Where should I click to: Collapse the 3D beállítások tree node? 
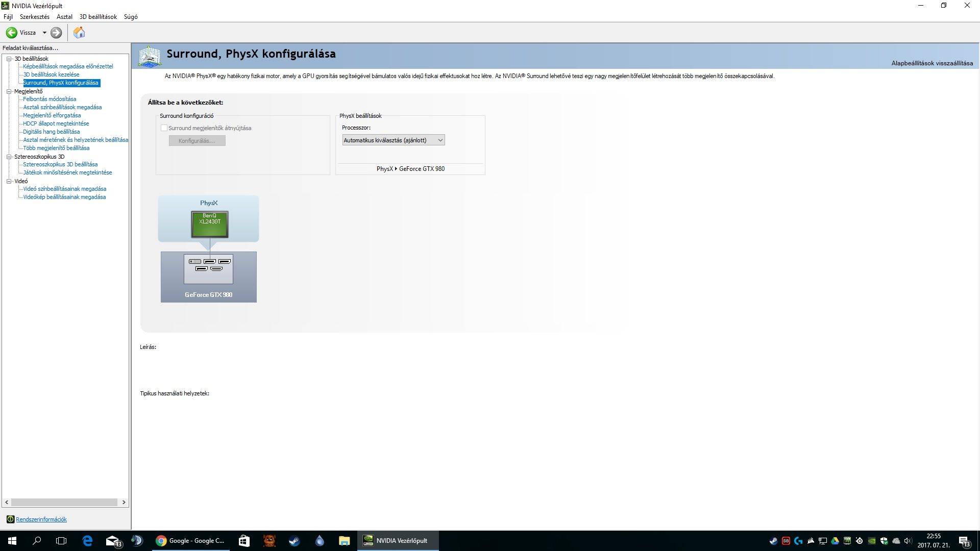[x=9, y=59]
